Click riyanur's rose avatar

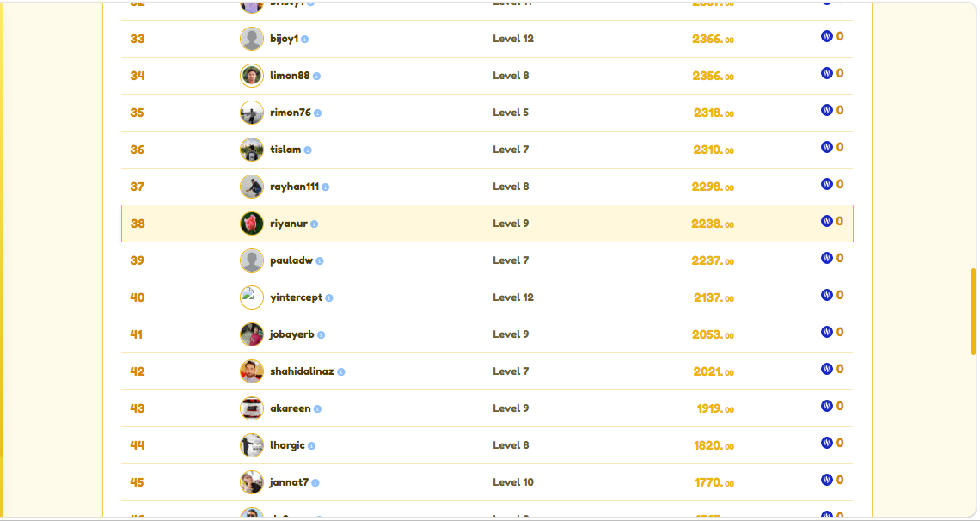tap(252, 224)
